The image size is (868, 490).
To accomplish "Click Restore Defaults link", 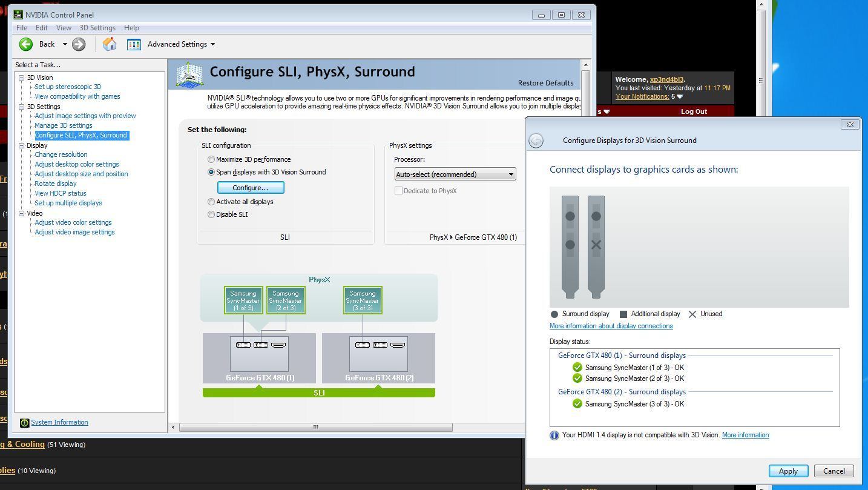I will [x=545, y=83].
